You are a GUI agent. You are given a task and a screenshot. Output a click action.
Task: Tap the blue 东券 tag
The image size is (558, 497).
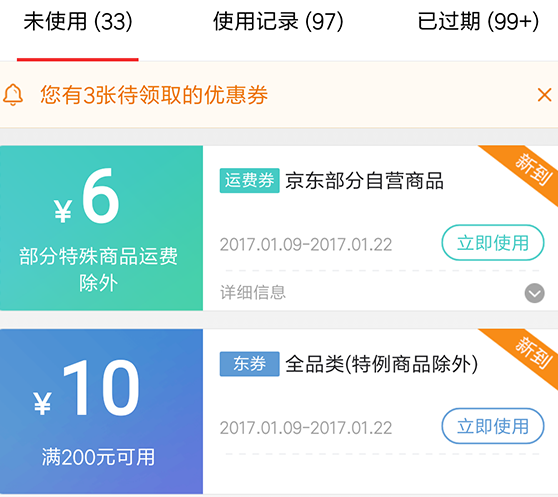click(x=249, y=364)
